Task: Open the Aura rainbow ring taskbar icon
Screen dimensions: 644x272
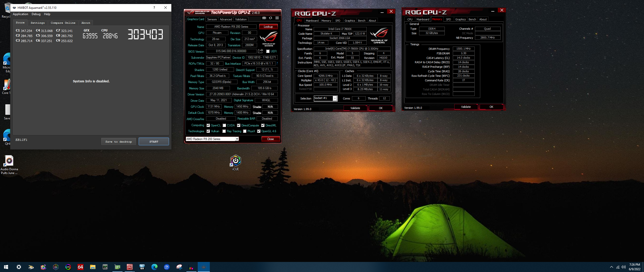Action: point(68,267)
